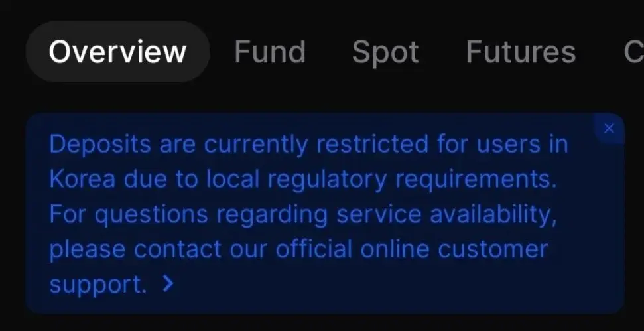Image resolution: width=644 pixels, height=331 pixels.
Task: Click the "official online customer" text line
Action: coord(411,249)
